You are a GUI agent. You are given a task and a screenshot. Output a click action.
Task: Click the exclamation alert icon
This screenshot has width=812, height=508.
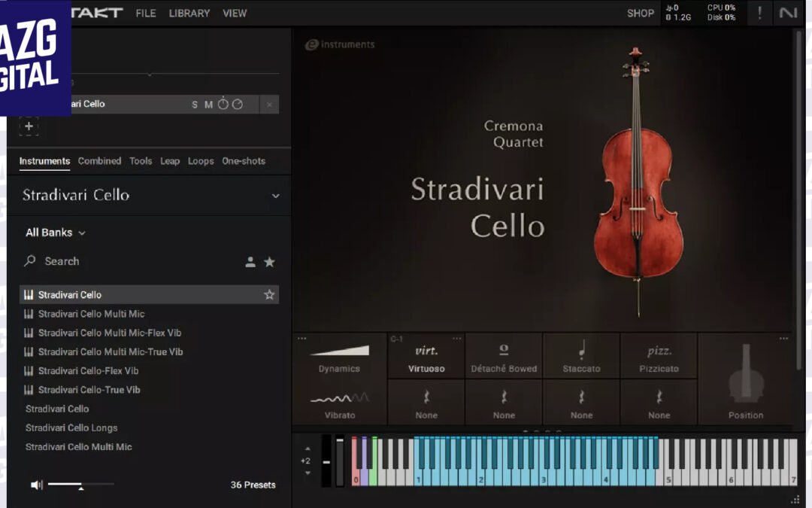[759, 13]
